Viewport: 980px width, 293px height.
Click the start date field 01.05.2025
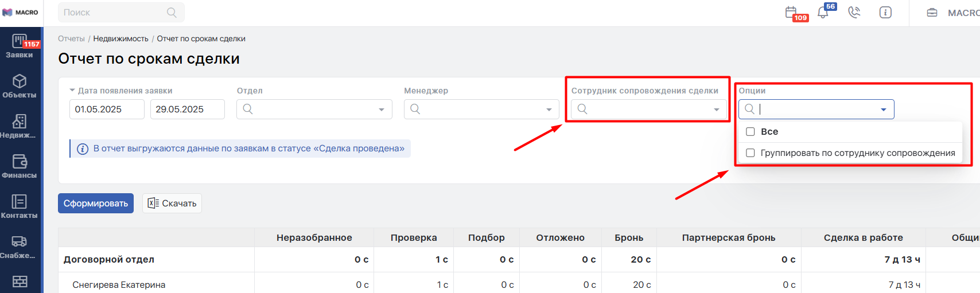[107, 110]
